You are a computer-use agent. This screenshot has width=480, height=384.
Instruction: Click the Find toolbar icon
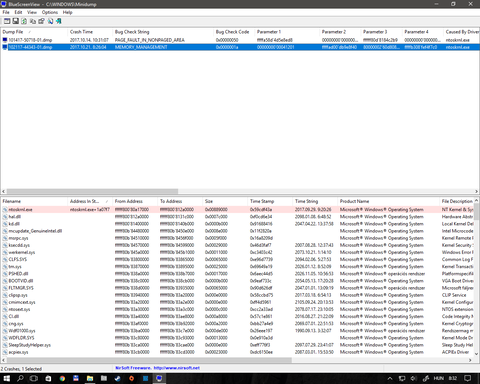50,21
